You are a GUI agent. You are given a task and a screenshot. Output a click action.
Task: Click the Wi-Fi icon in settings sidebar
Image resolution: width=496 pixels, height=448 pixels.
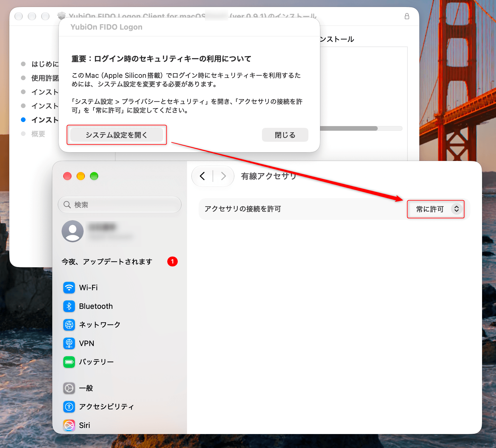pos(69,288)
